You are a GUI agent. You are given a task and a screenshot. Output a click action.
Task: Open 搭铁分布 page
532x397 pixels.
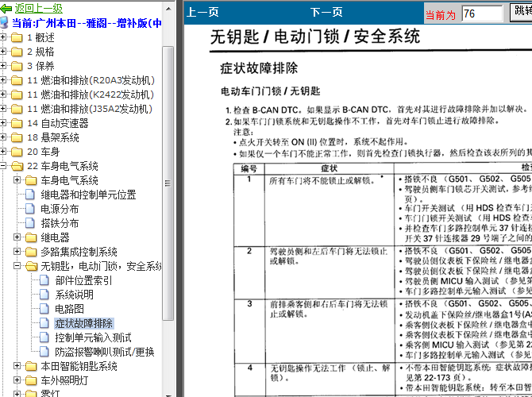click(60, 223)
